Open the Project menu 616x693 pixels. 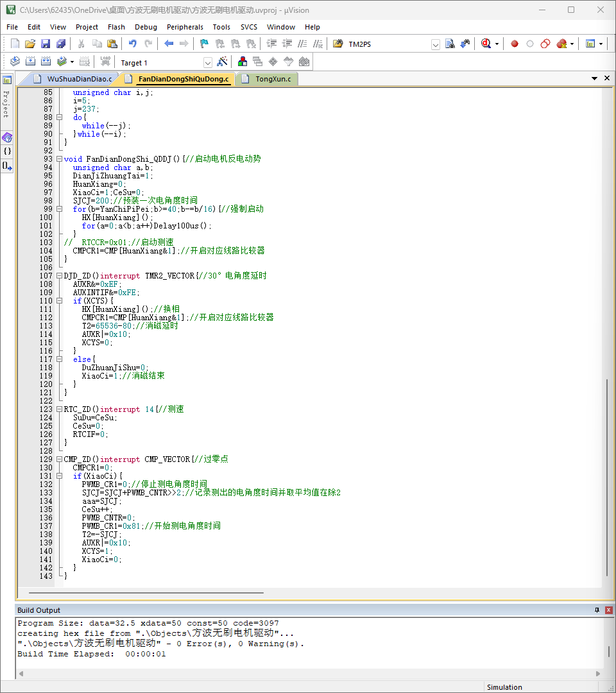click(x=87, y=27)
